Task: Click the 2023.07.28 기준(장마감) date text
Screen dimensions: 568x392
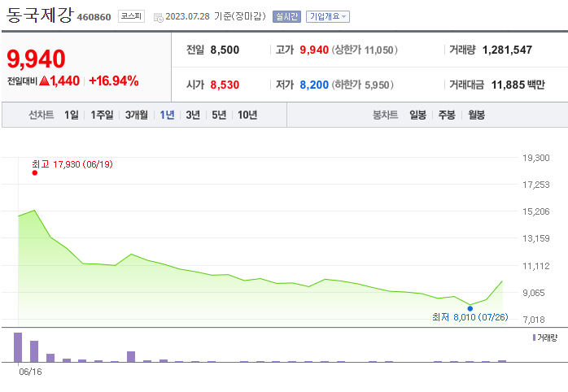Action: (x=216, y=16)
